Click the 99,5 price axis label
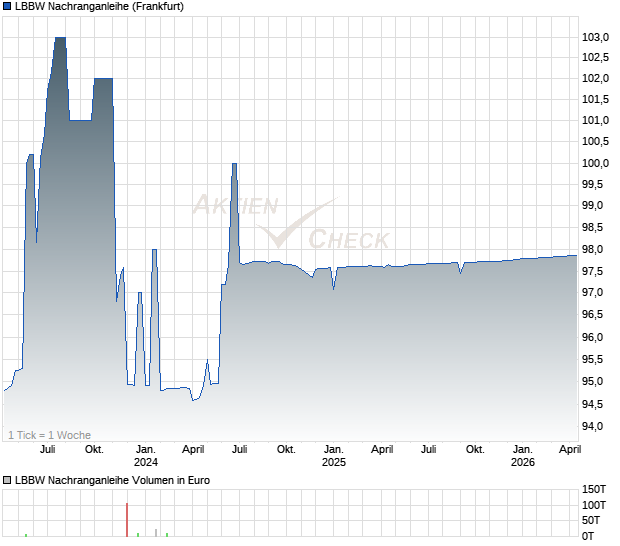The image size is (620, 546). (593, 184)
